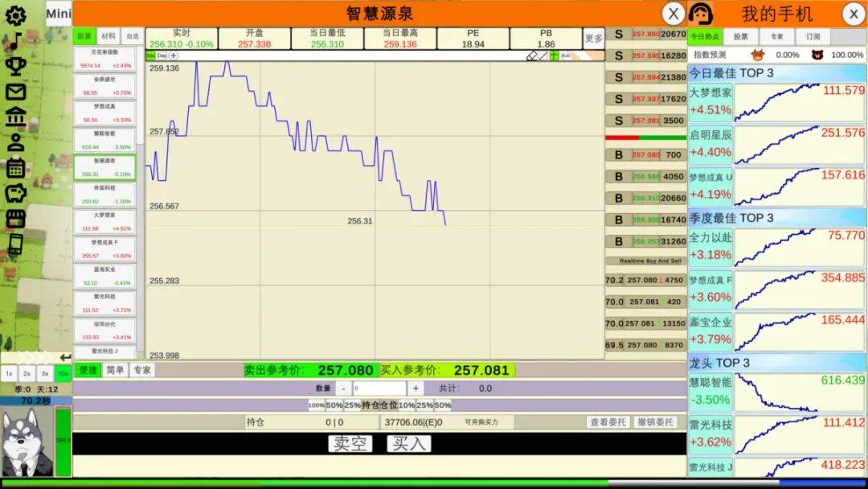The image size is (868, 489).
Task: Switch order mode to 简单
Action: click(x=115, y=370)
